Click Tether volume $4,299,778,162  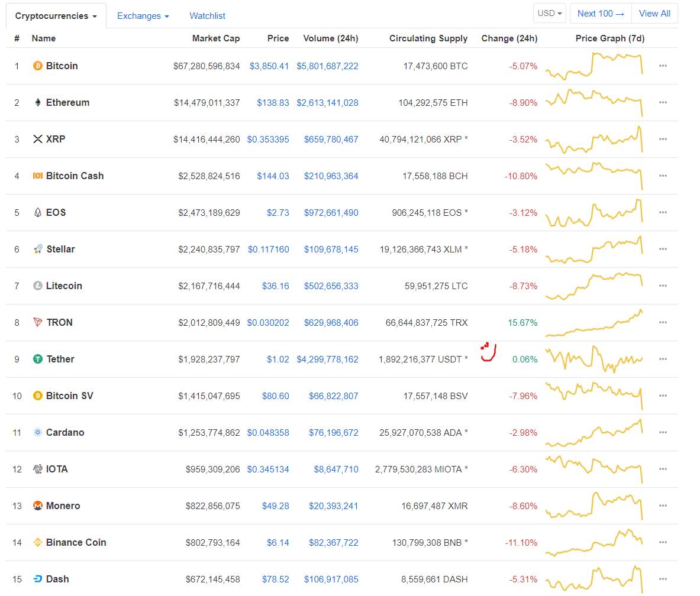tap(327, 359)
